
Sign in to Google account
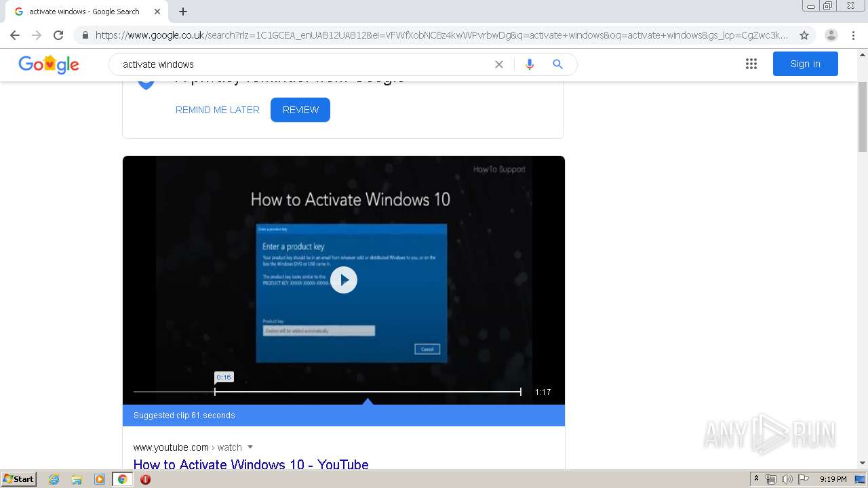click(805, 64)
